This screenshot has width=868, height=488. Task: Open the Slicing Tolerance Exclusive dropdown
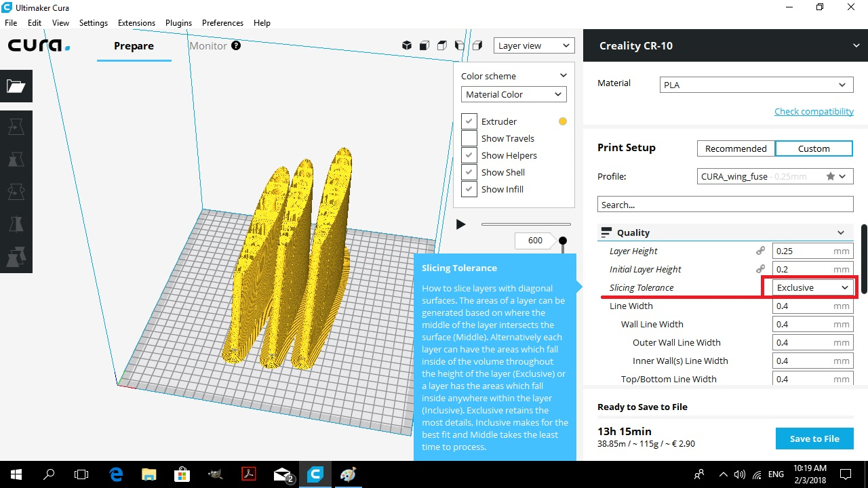point(813,287)
